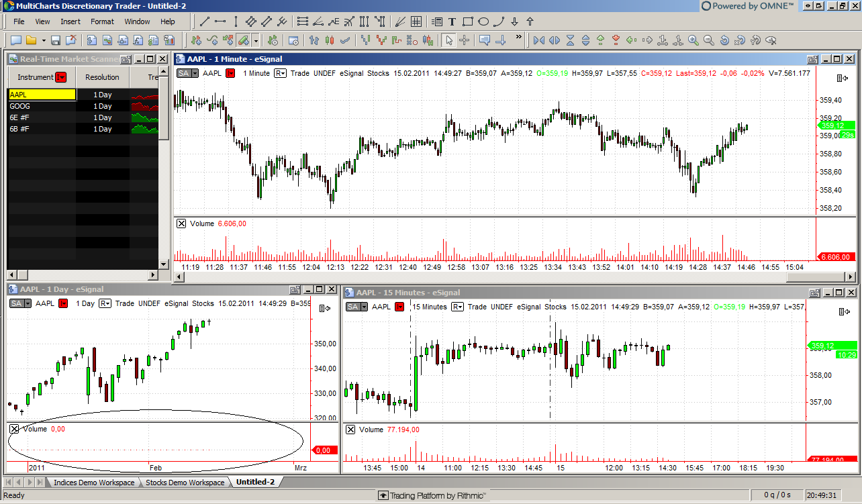Image resolution: width=862 pixels, height=504 pixels.
Task: Open the File menu
Action: [19, 21]
